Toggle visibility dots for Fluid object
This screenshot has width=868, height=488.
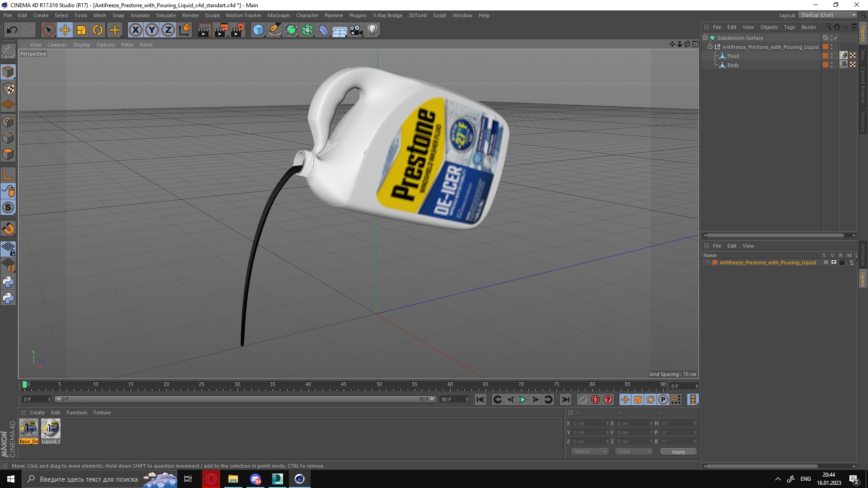point(832,56)
